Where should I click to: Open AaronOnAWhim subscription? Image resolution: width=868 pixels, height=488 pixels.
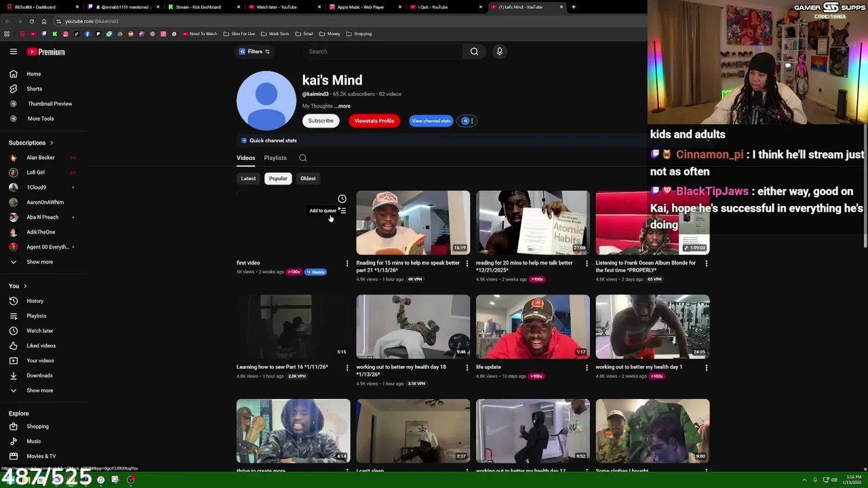[44, 202]
